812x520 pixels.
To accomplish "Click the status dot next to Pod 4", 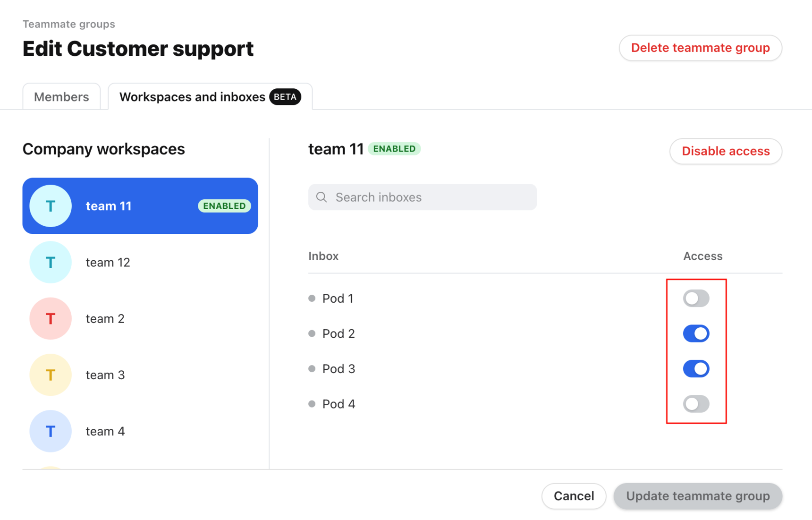I will pos(312,404).
